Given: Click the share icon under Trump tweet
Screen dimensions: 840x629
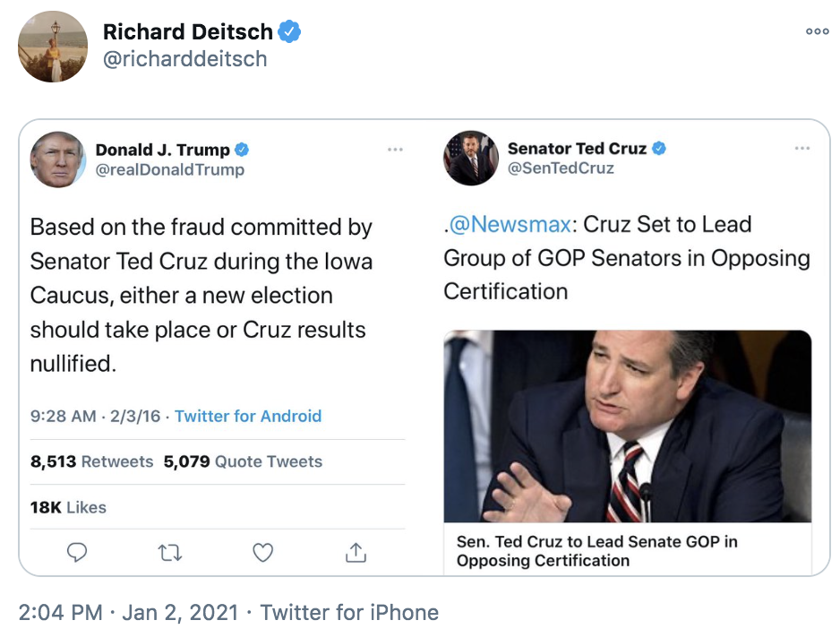Looking at the screenshot, I should [x=356, y=553].
